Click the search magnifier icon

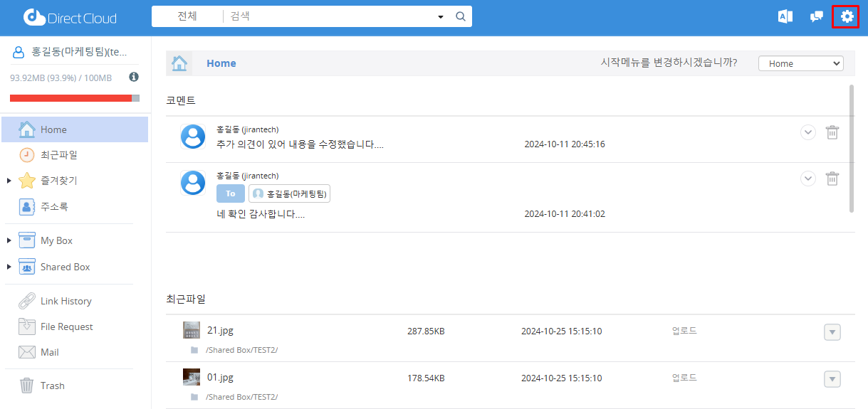point(461,16)
